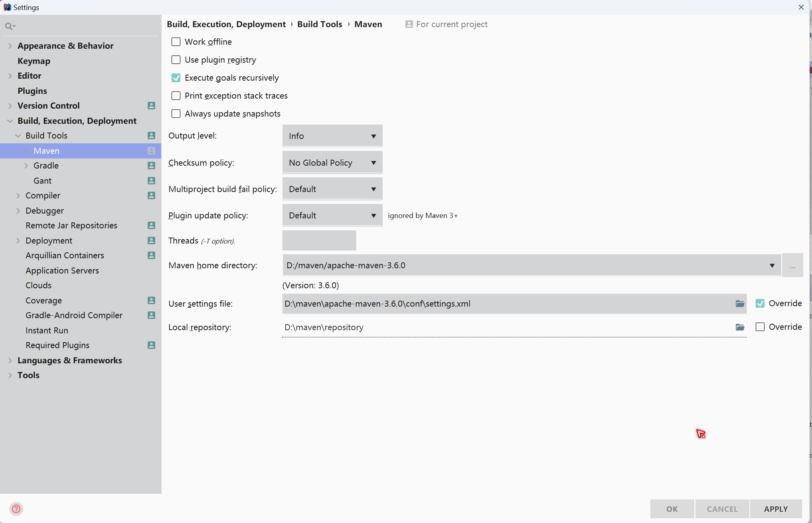Image resolution: width=812 pixels, height=523 pixels.
Task: Expand the Appearance & Behavior tree node
Action: (10, 46)
